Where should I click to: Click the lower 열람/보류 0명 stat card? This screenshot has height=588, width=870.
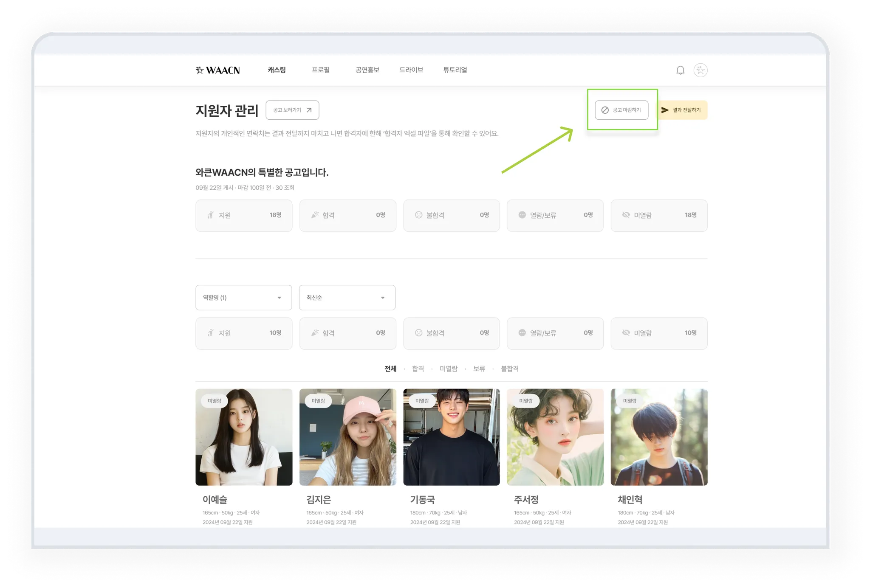(x=555, y=333)
